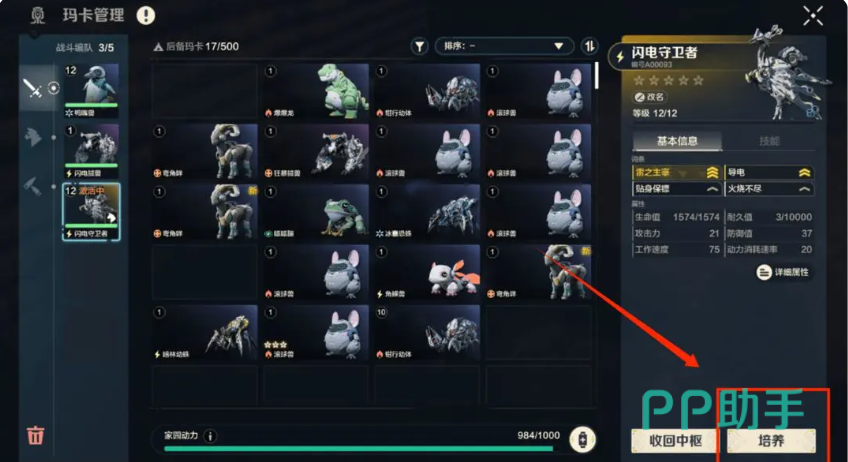Viewport: 848px width, 462px height.
Task: Open the 排序 sort dropdown
Action: point(504,46)
